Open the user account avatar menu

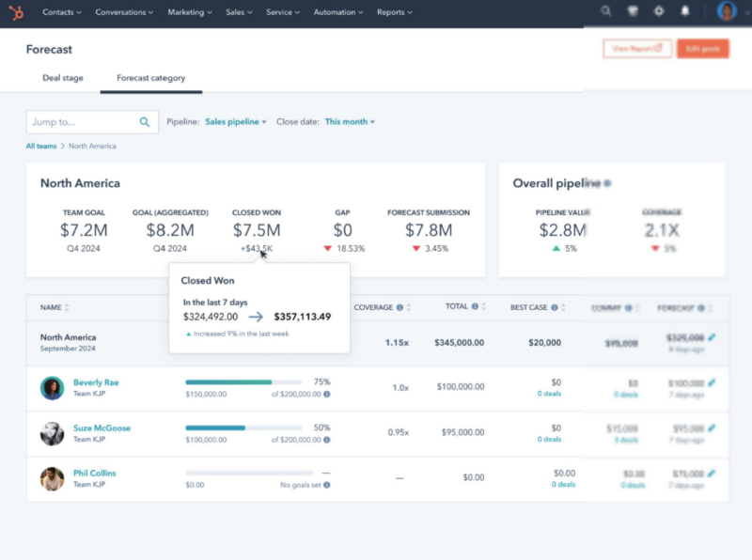click(x=726, y=11)
